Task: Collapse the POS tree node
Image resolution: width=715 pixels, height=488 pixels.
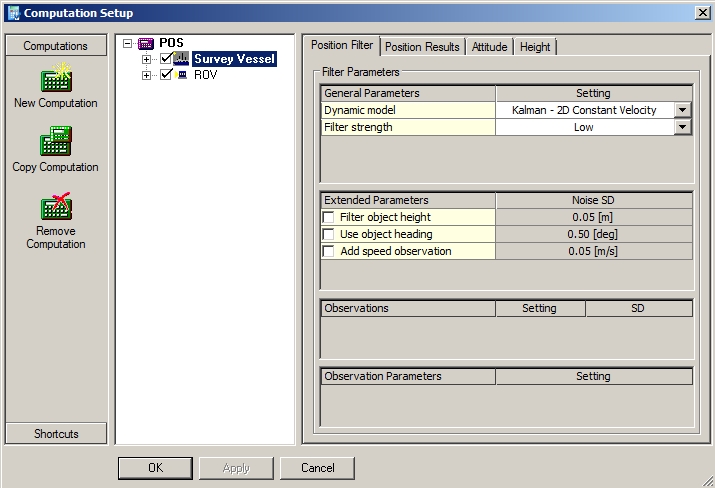Action: coord(128,43)
